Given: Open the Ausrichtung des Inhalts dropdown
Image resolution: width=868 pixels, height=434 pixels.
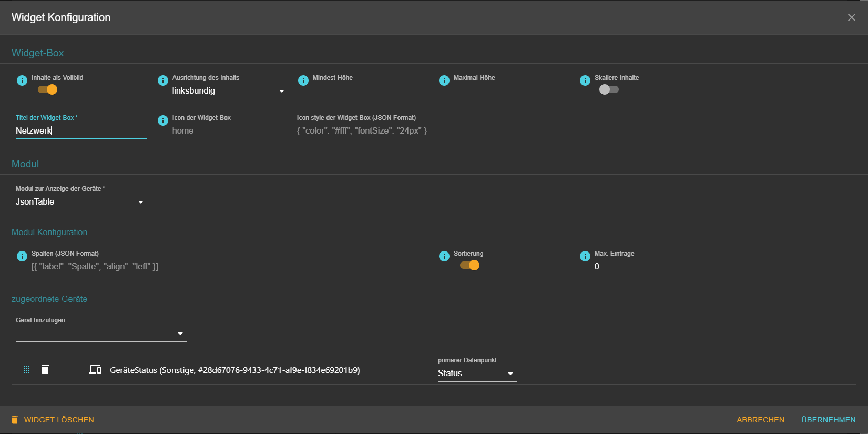Looking at the screenshot, I should coord(230,91).
